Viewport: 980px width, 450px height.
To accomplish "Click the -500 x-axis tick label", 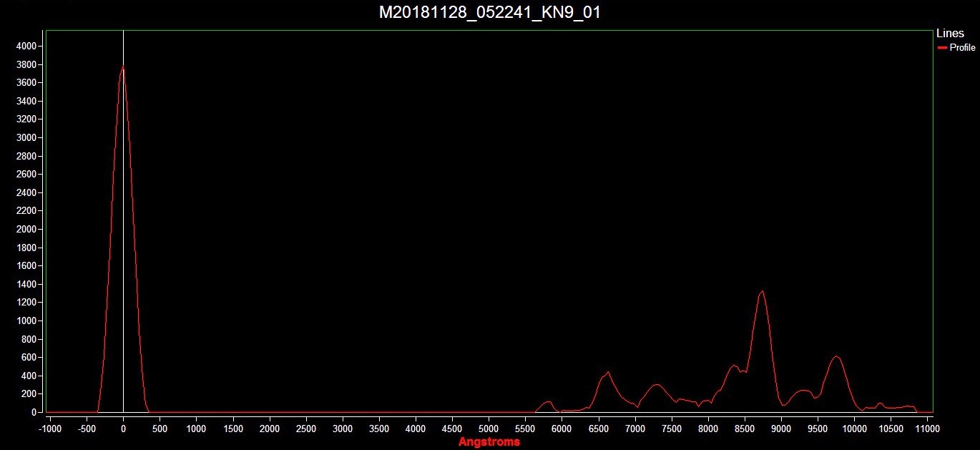I will click(87, 428).
